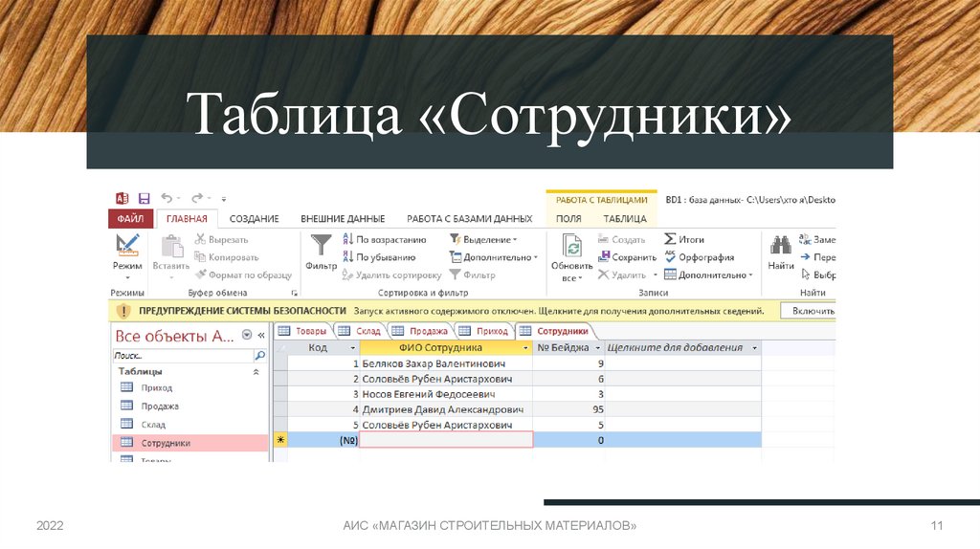Open the Удалить dropdown arrow

(656, 274)
